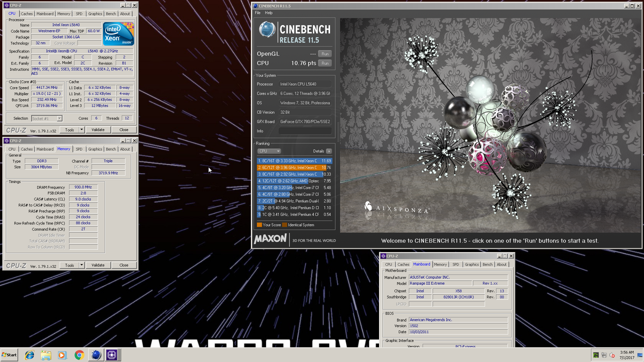Click the Cinebench render preview image
Screen dimensions: 644x362
click(x=490, y=125)
